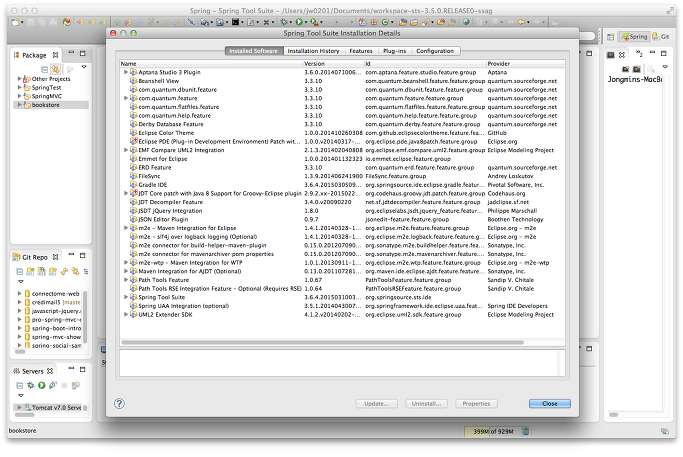Click Collapse All icon in Package Explorer

tap(44, 69)
